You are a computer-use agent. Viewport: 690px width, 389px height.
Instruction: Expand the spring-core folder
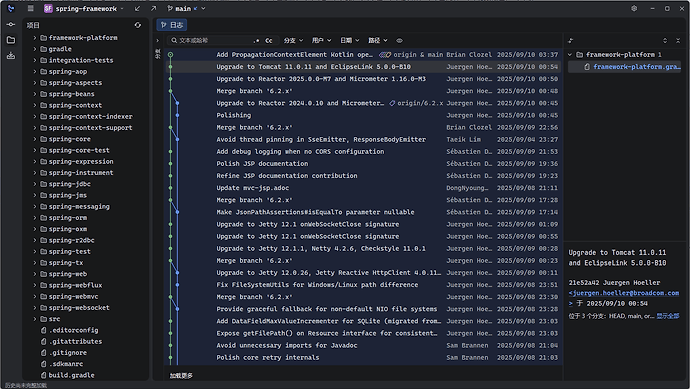pyautogui.click(x=34, y=139)
